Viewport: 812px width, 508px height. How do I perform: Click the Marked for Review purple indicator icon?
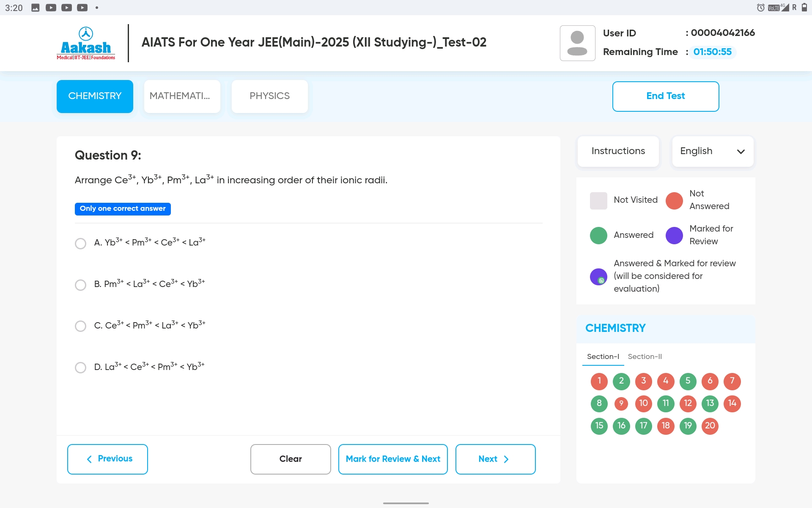coord(674,235)
